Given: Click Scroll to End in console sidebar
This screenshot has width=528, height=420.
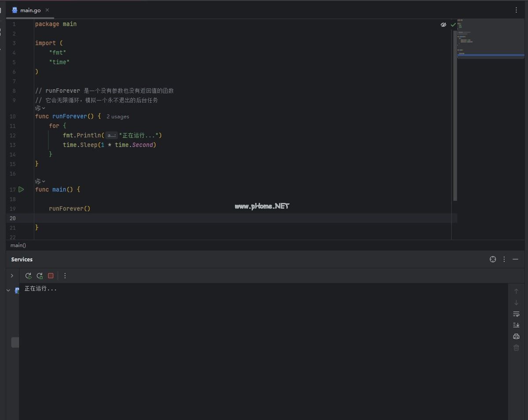Looking at the screenshot, I should 516,325.
